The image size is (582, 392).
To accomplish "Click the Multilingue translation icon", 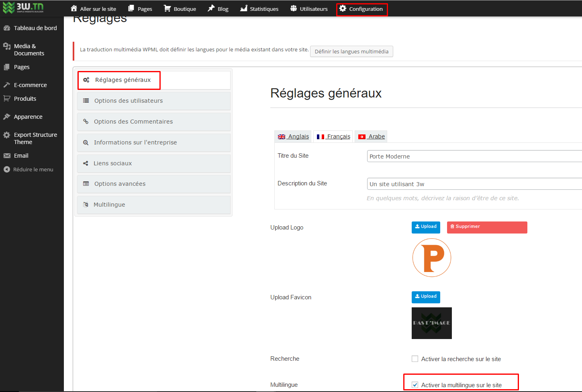I will [x=86, y=205].
